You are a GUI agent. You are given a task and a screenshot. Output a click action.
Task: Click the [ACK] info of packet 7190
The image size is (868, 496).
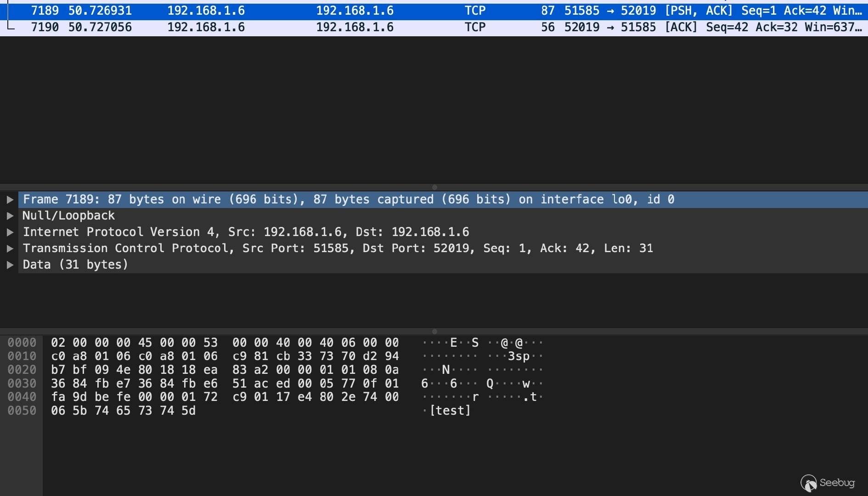click(681, 27)
